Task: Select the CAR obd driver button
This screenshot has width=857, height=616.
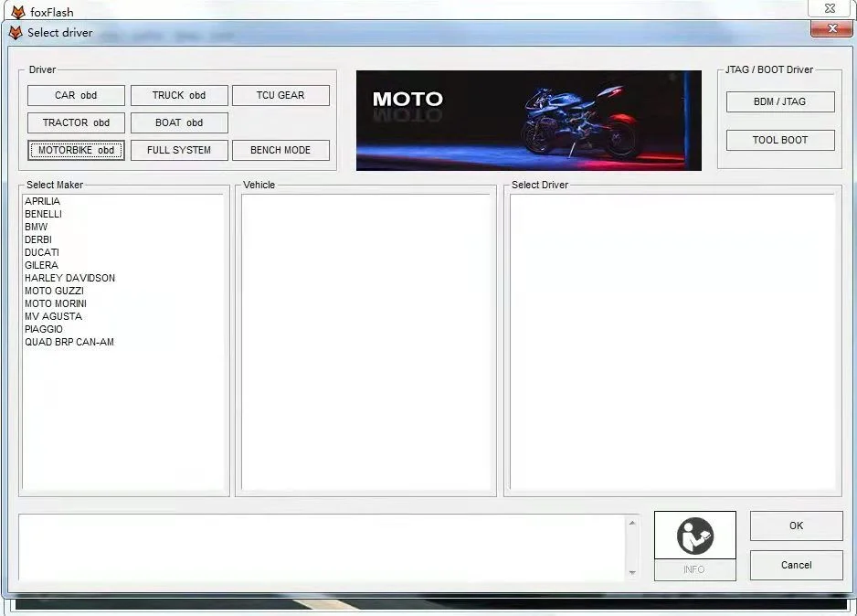Action: point(76,95)
